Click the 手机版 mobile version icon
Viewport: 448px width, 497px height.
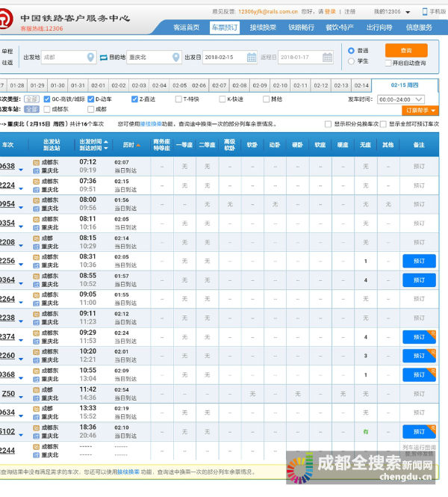click(426, 12)
